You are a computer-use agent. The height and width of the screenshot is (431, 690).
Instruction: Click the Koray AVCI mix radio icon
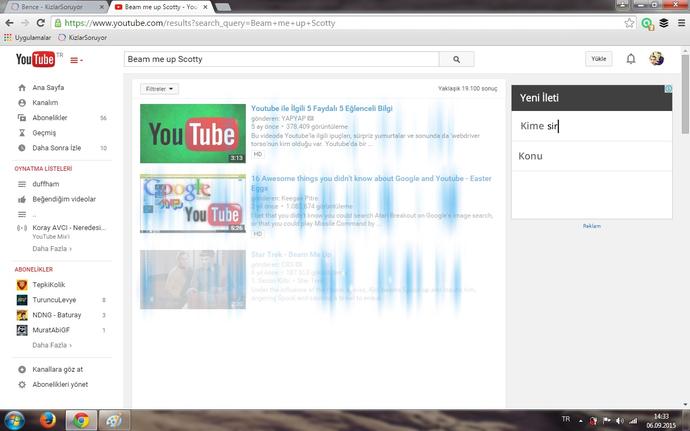22,228
